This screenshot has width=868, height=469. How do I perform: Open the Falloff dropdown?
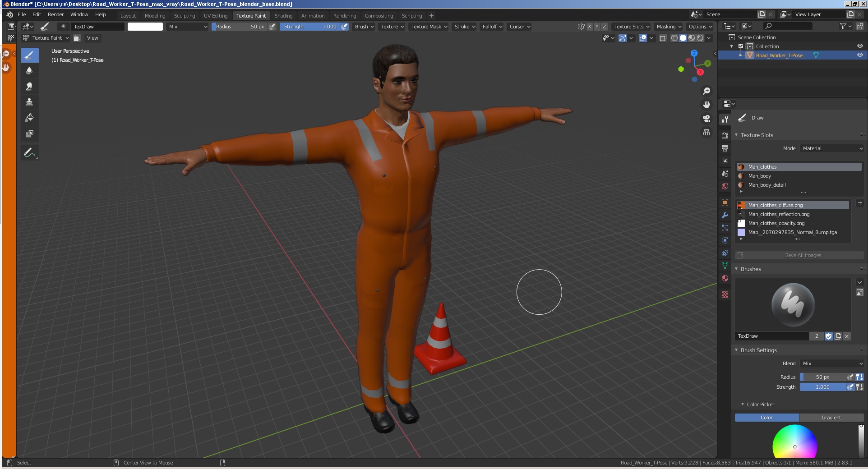pos(492,27)
